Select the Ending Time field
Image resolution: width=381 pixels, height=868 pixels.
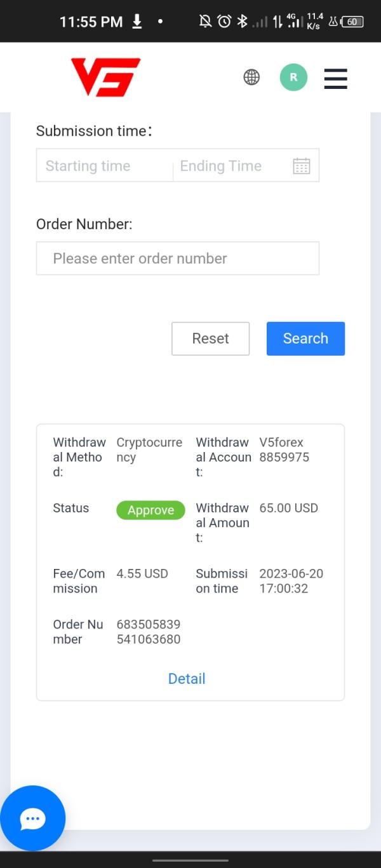coord(229,166)
